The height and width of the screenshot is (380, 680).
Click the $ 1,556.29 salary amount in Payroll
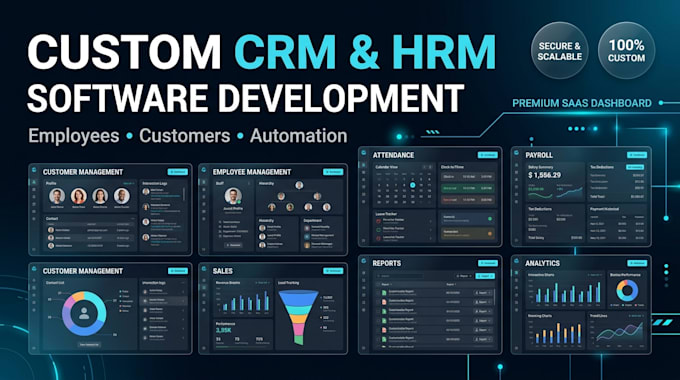point(545,175)
